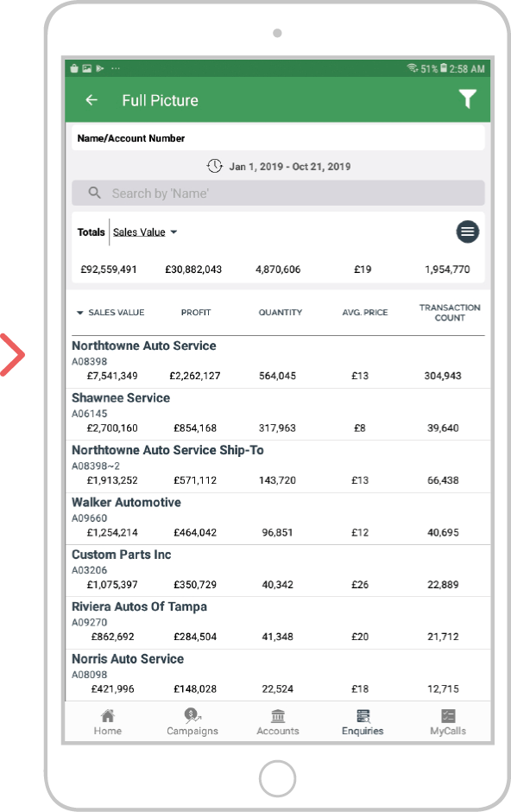Click the red chevron arrow beside the tablet
This screenshot has height=812, width=511.
point(12,355)
